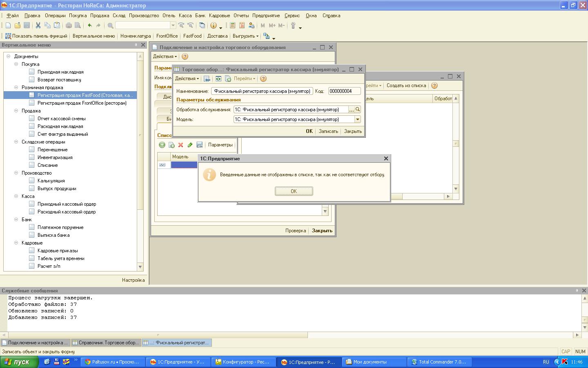Image resolution: width=588 pixels, height=368 pixels.
Task: Select Приходная накладная in the tree
Action: 60,72
